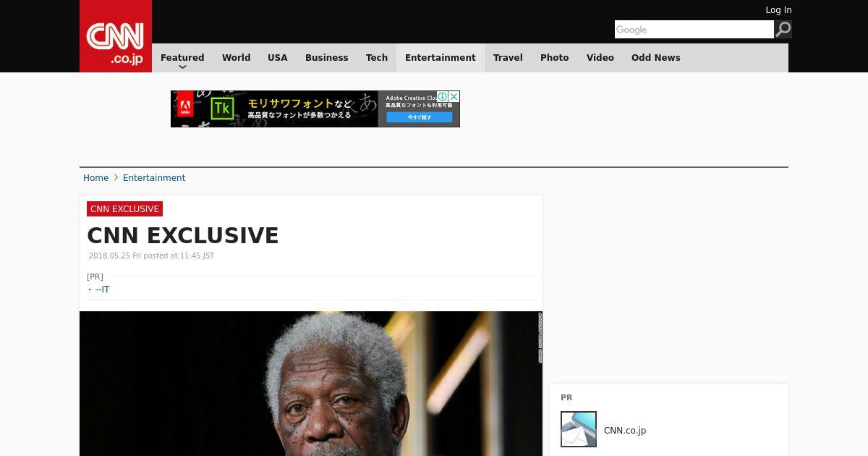Click the CNN.co.jp logo
Image resolution: width=868 pixels, height=456 pixels.
click(116, 36)
